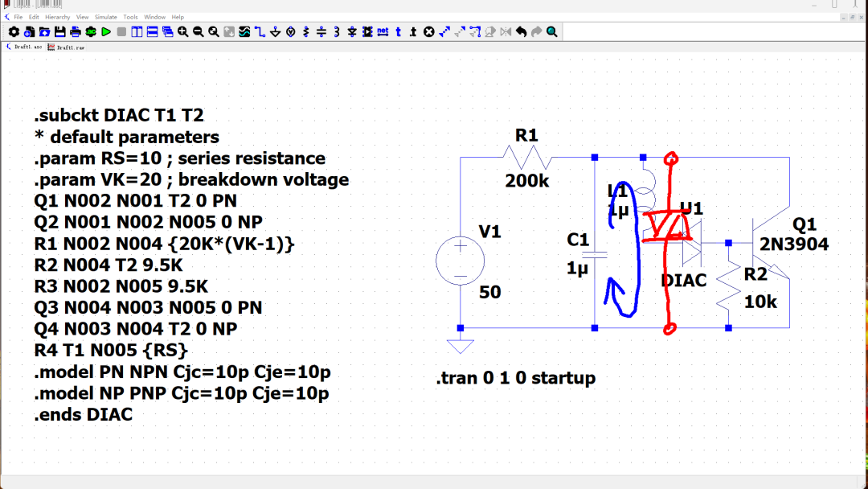Click the waveform visible traces icon
The height and width of the screenshot is (489, 868).
[x=244, y=32]
